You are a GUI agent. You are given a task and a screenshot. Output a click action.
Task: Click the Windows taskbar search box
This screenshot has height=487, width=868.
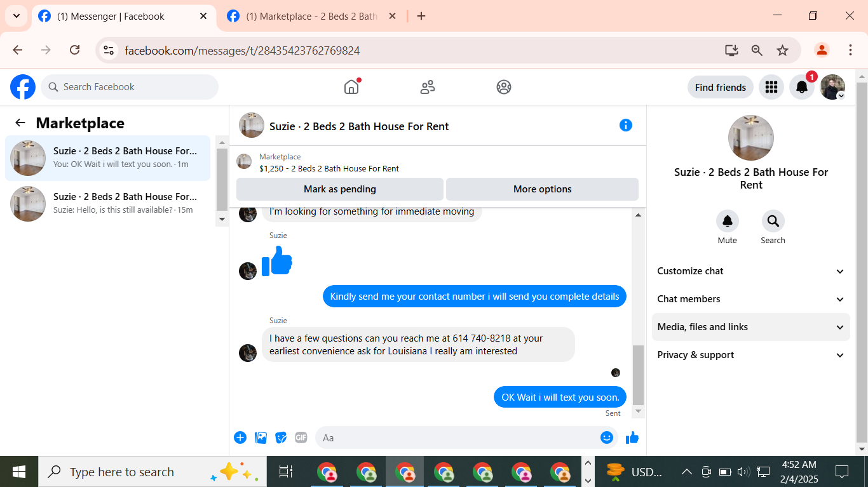pyautogui.click(x=153, y=472)
